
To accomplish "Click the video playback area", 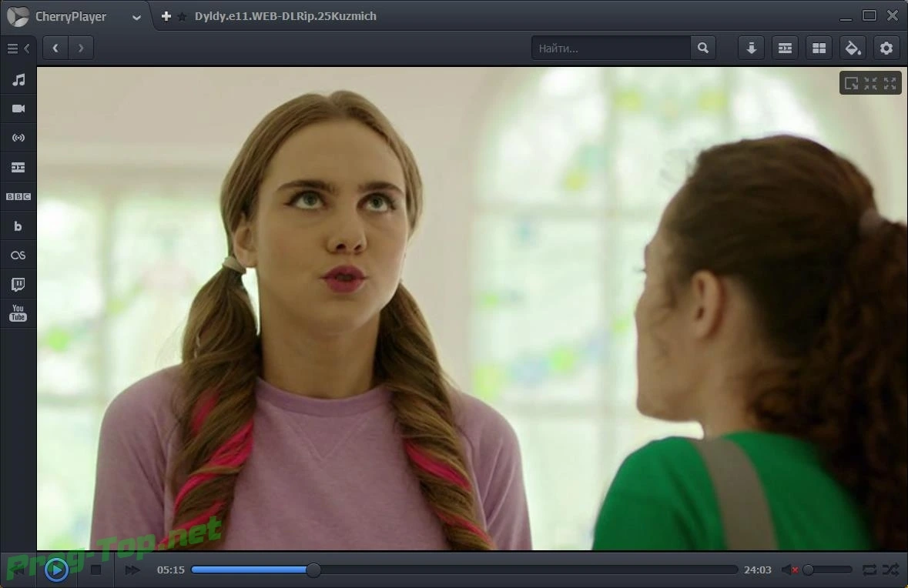I will point(472,309).
